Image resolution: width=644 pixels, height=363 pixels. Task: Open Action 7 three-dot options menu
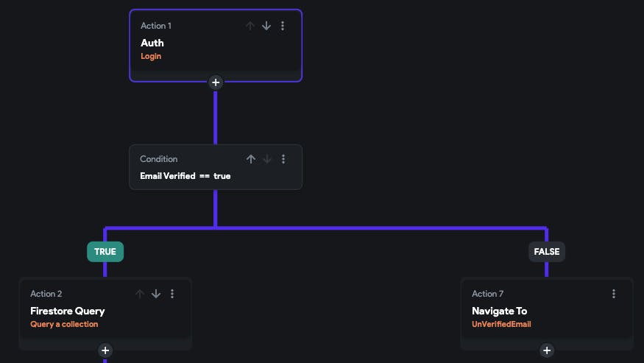coord(614,294)
